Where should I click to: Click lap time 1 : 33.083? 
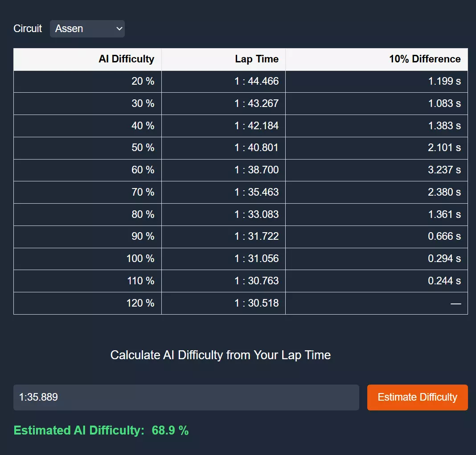point(257,215)
